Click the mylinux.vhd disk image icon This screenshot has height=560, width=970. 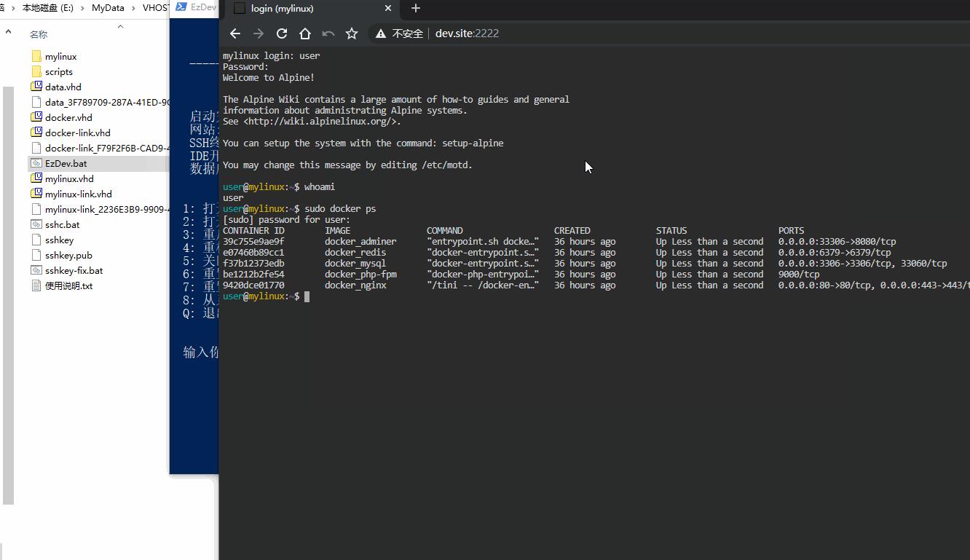[36, 178]
